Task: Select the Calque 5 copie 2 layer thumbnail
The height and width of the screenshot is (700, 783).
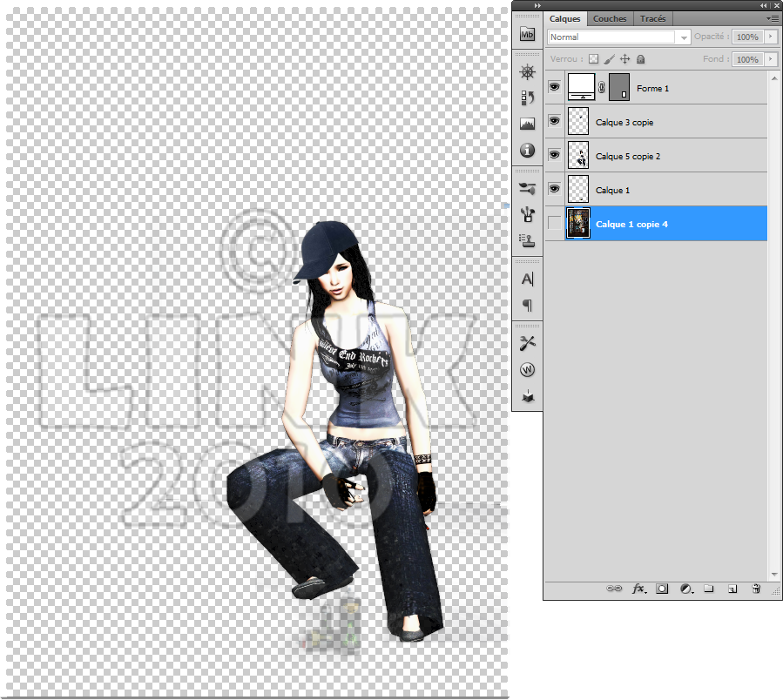Action: (578, 156)
